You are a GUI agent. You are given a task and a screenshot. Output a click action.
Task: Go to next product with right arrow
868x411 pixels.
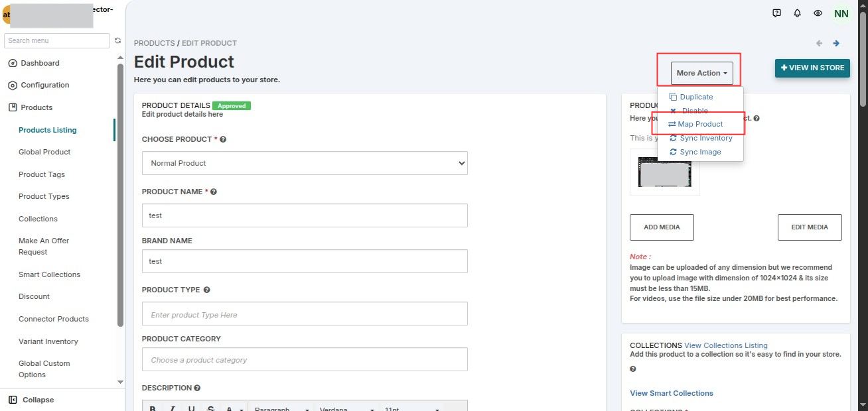[x=836, y=43]
